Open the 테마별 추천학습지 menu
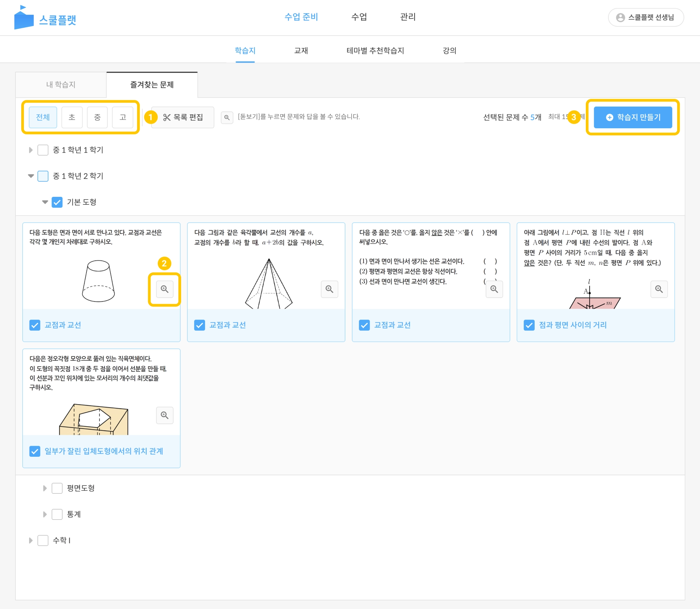This screenshot has width=700, height=609. click(x=375, y=51)
